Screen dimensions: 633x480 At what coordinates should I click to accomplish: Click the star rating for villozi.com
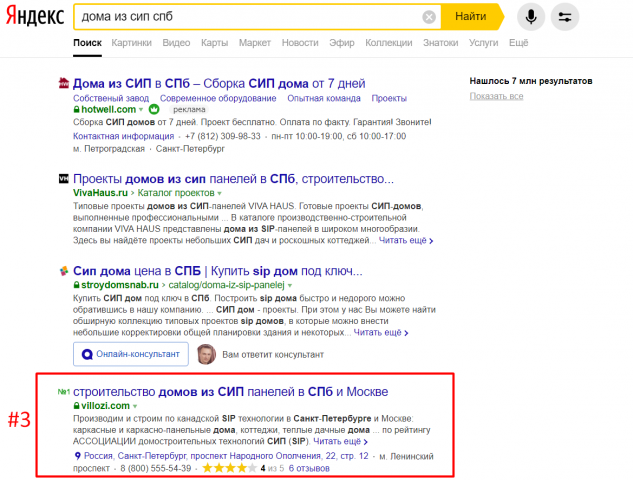pyautogui.click(x=229, y=468)
